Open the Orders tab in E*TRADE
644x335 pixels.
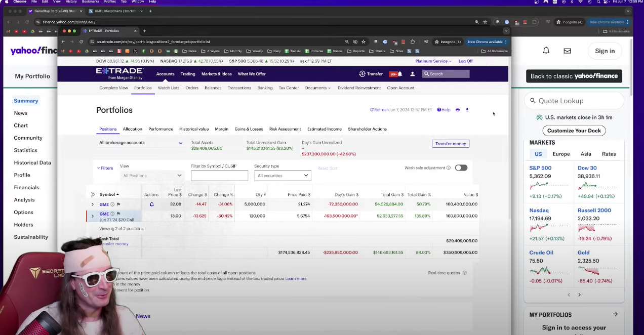tap(192, 88)
